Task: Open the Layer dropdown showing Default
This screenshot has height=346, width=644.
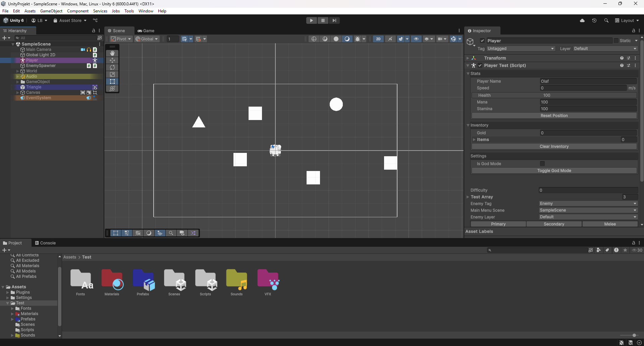Action: click(605, 49)
